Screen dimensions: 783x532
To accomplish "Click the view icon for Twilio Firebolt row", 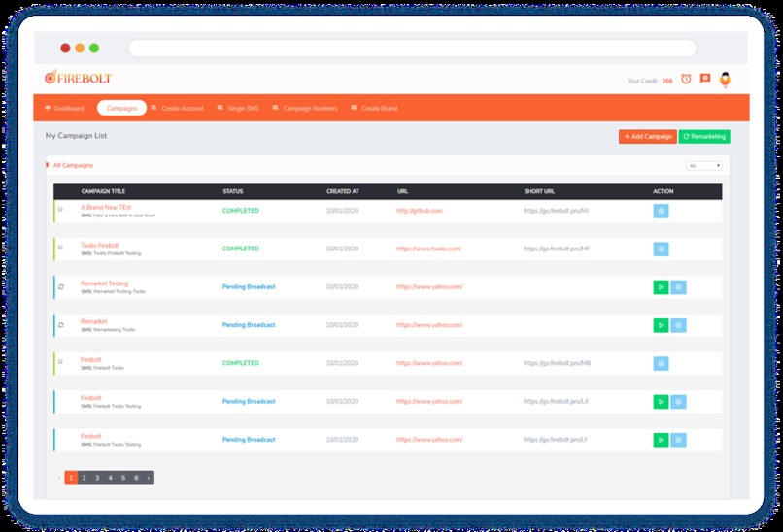I will [x=661, y=249].
